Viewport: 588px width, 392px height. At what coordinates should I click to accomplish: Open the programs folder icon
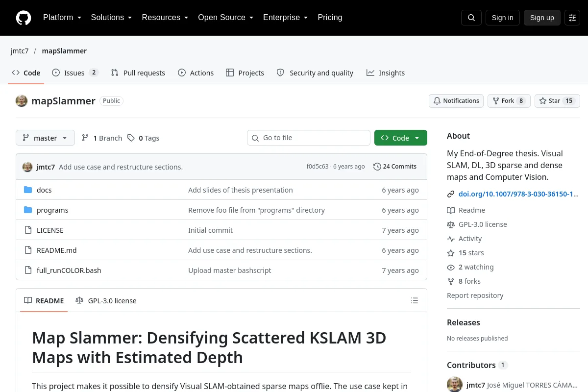[x=28, y=210]
